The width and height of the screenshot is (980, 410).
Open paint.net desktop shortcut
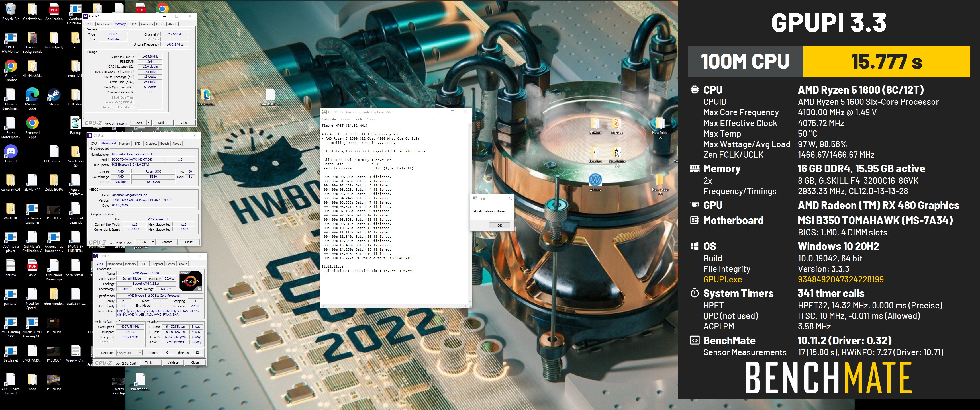click(11, 297)
